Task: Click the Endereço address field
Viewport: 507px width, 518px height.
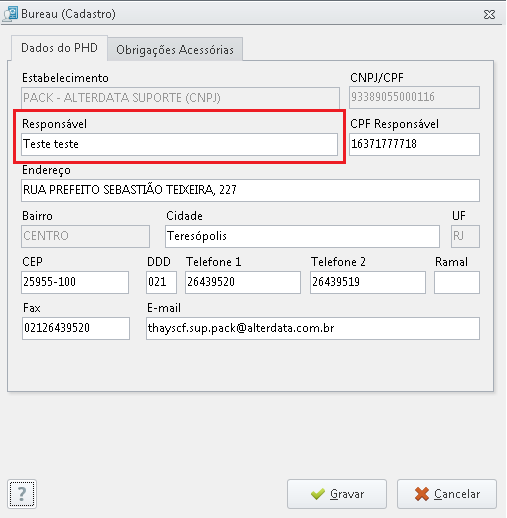Action: 250,190
